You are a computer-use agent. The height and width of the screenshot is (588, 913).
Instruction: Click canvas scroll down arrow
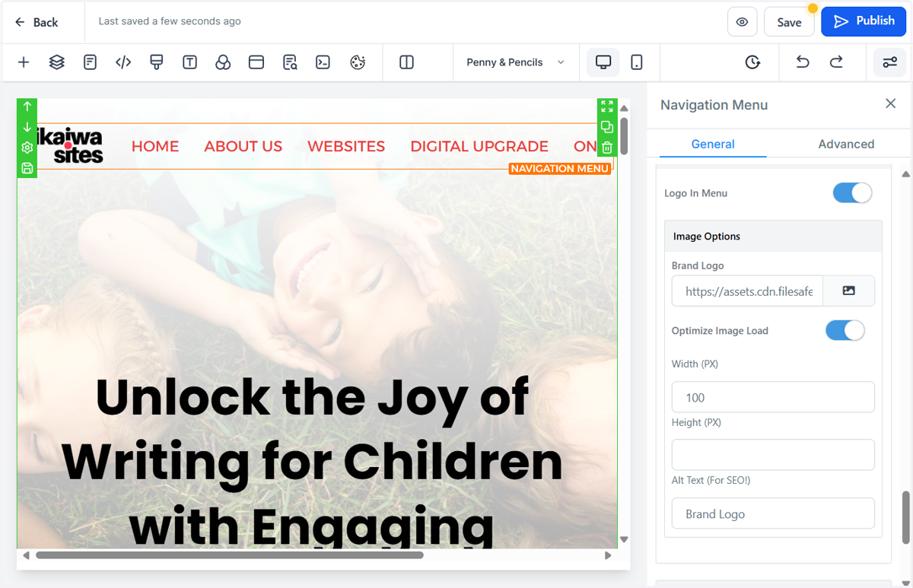coord(624,539)
